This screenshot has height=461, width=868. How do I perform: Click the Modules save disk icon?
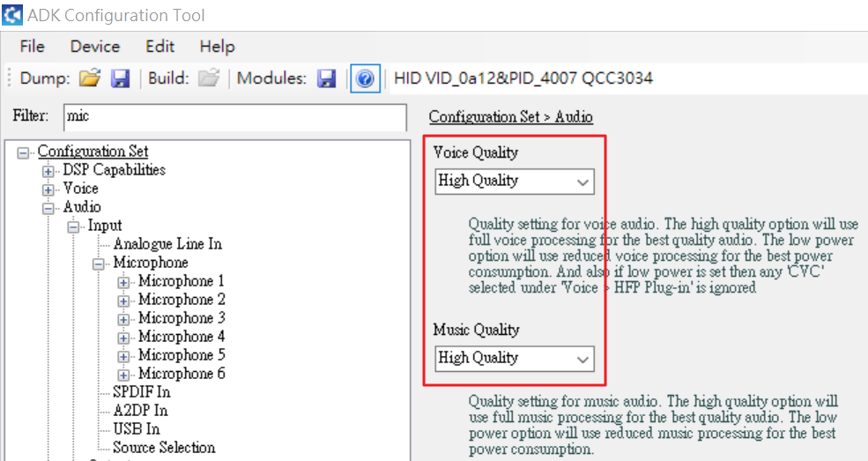pyautogui.click(x=327, y=78)
